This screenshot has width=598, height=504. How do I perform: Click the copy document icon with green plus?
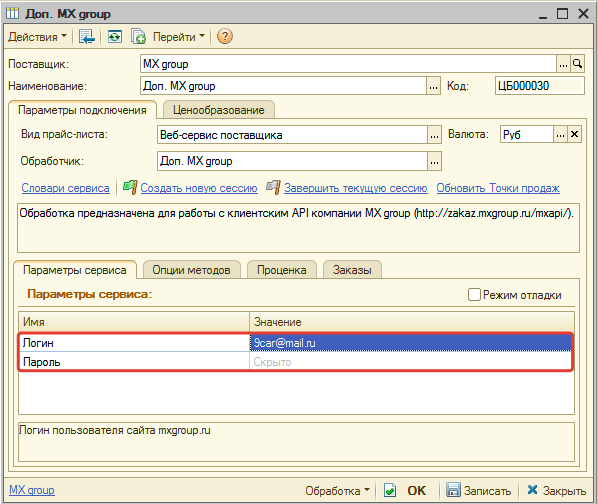(138, 37)
